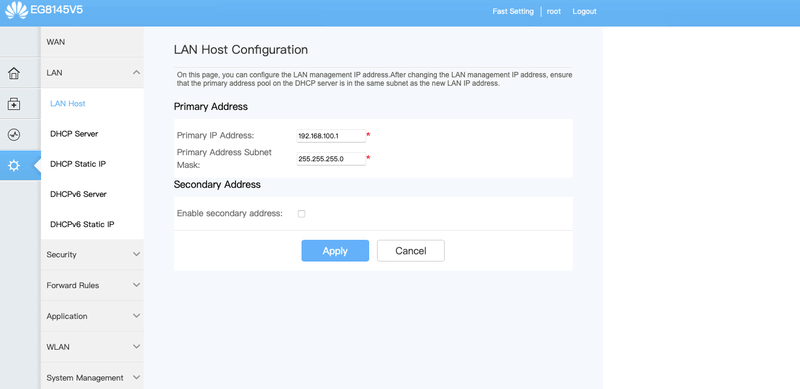Click the LAN Host Configuration heading

(241, 50)
